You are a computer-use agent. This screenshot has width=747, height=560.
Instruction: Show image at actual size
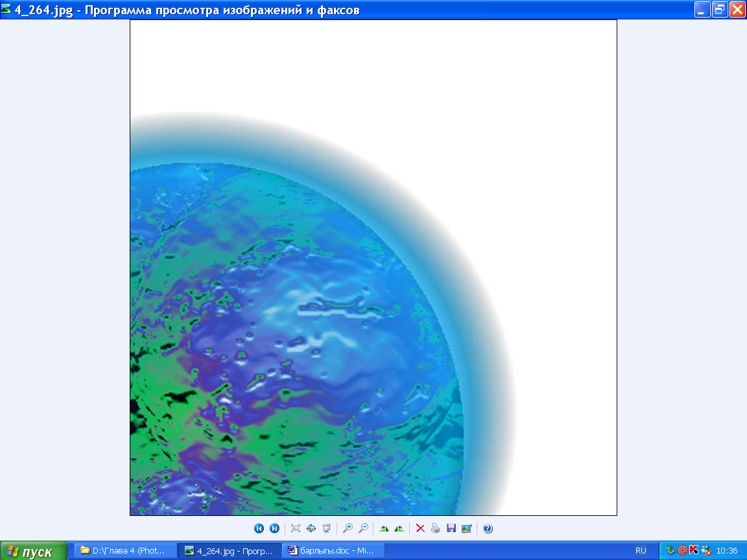(x=311, y=528)
